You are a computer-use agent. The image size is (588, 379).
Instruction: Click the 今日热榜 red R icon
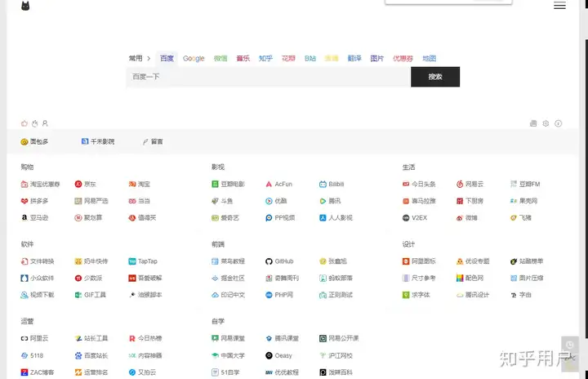tap(132, 338)
